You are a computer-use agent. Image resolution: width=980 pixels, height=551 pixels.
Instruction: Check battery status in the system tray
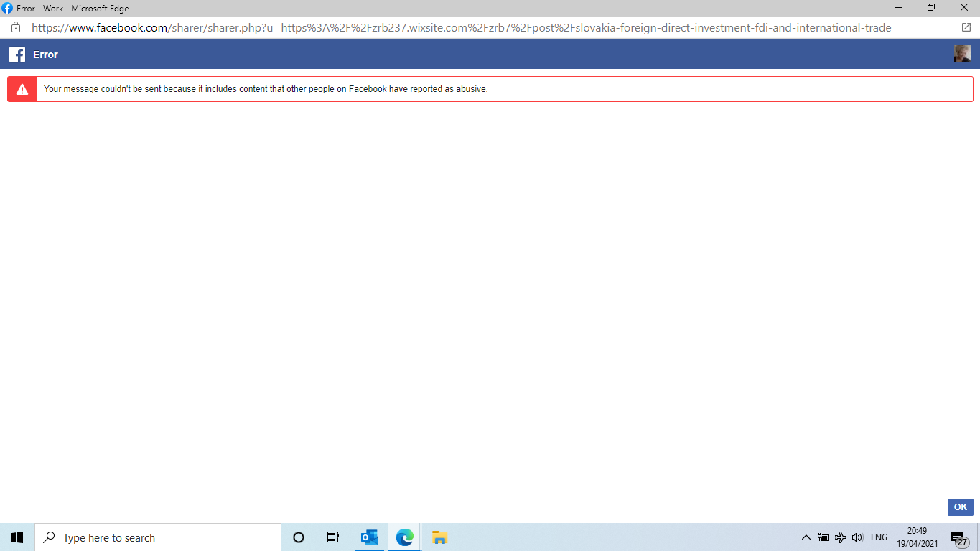(x=823, y=537)
